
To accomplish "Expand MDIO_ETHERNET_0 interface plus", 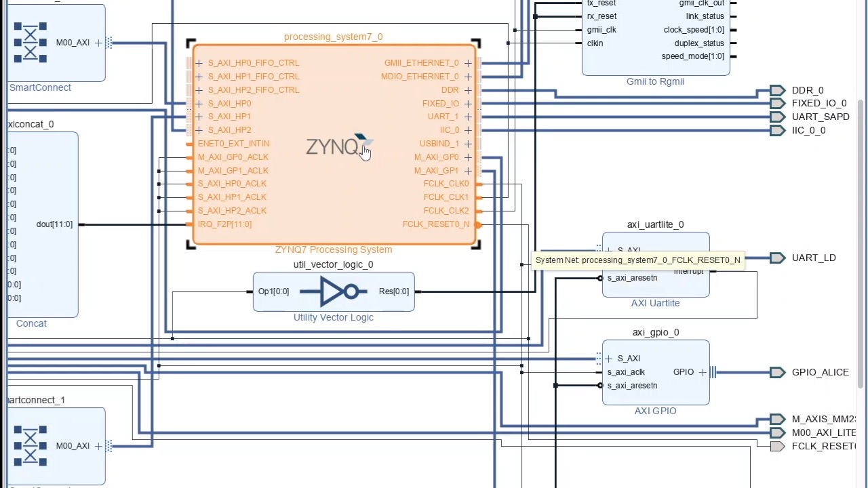I will (x=468, y=77).
